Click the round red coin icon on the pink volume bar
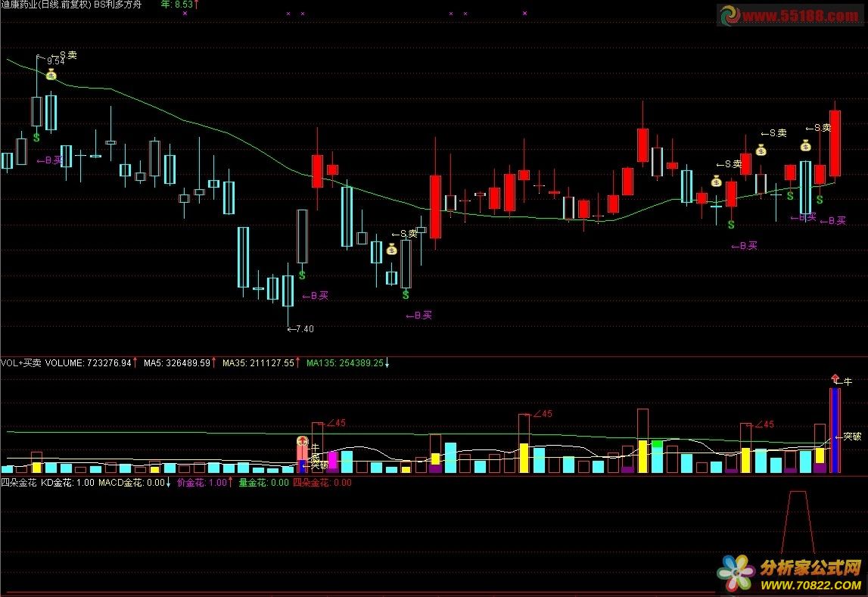The height and width of the screenshot is (597, 868). pos(301,440)
